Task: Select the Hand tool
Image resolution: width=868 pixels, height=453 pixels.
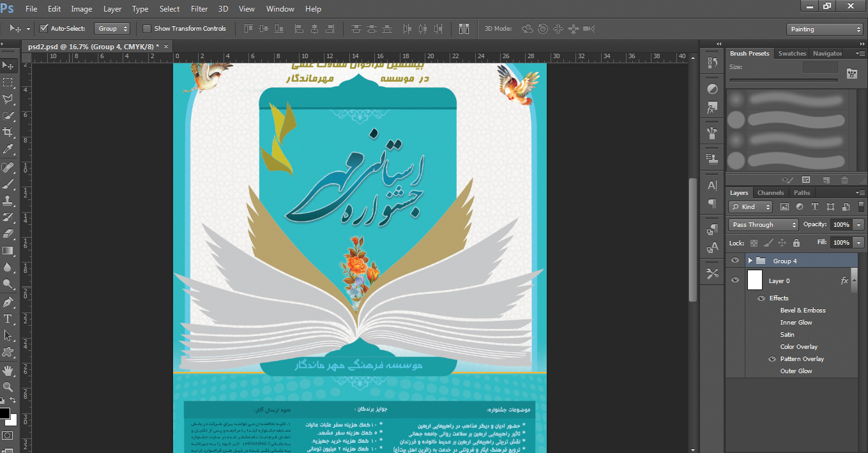Action: [8, 370]
